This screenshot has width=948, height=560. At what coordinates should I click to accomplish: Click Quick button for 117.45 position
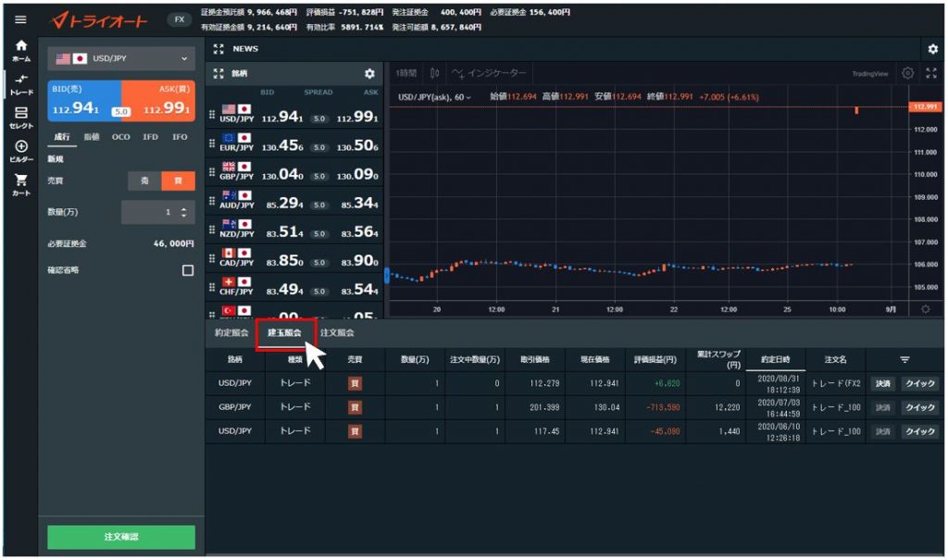(920, 431)
